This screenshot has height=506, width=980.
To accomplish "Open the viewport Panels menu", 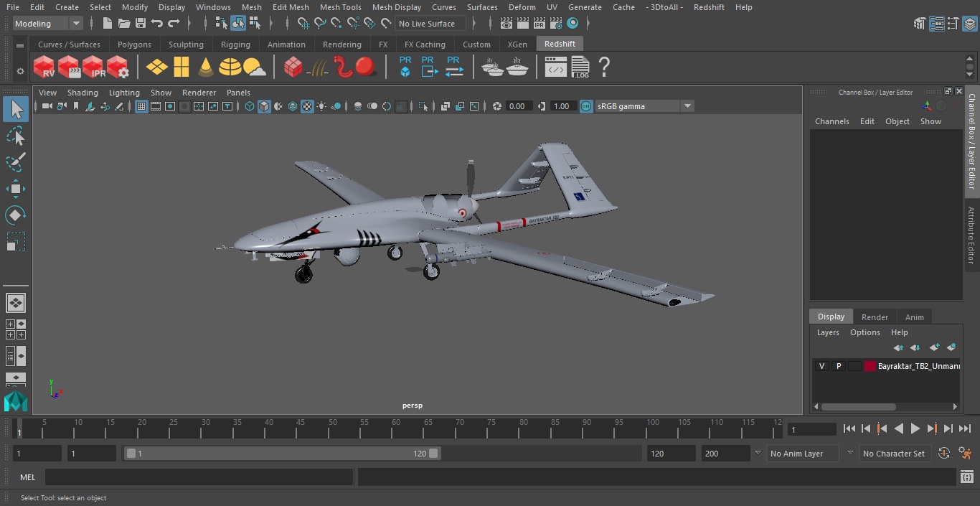I will coord(238,93).
